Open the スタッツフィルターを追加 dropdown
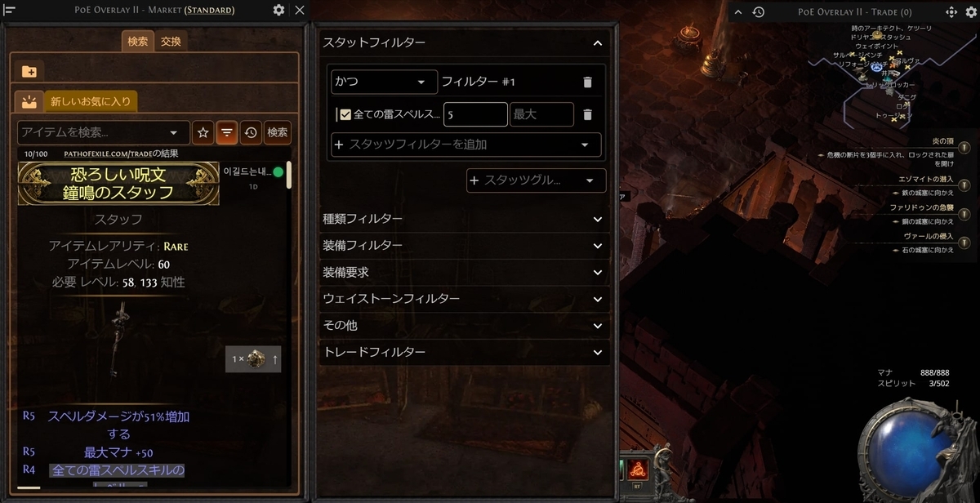 click(x=466, y=145)
